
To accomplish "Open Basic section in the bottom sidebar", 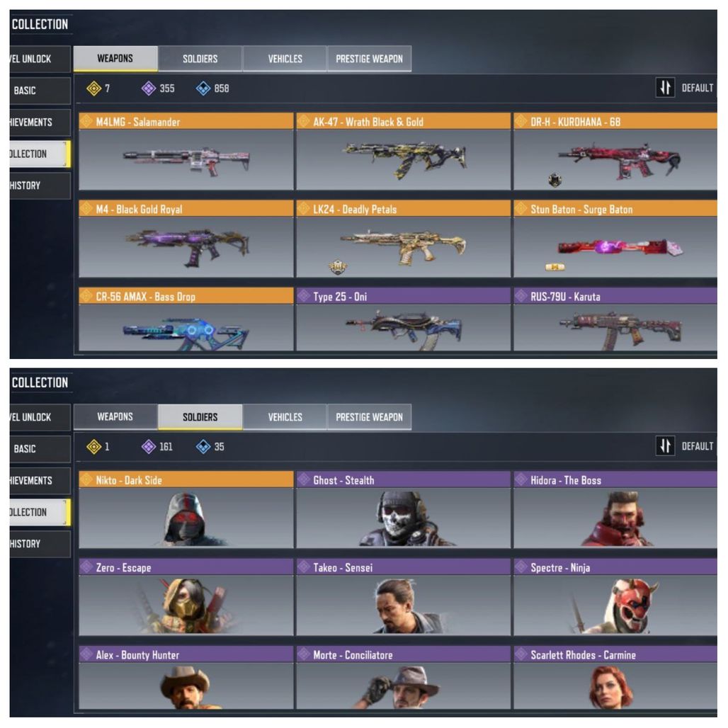I will point(40,449).
